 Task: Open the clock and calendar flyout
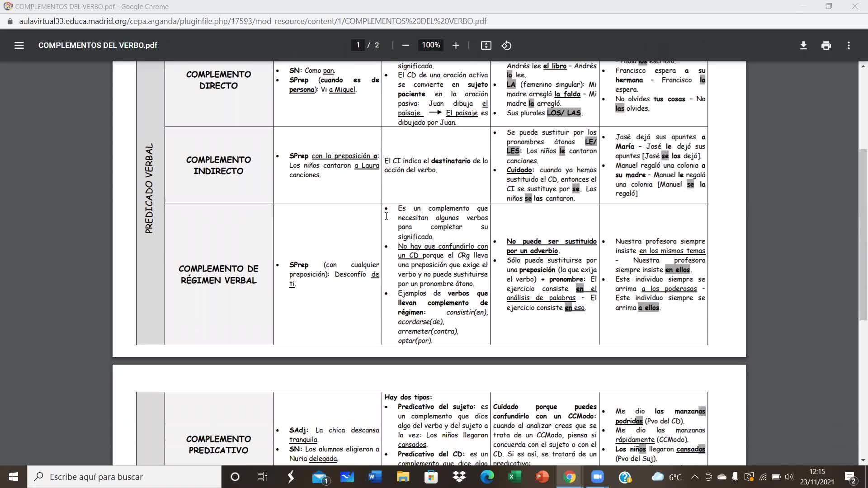pyautogui.click(x=817, y=477)
